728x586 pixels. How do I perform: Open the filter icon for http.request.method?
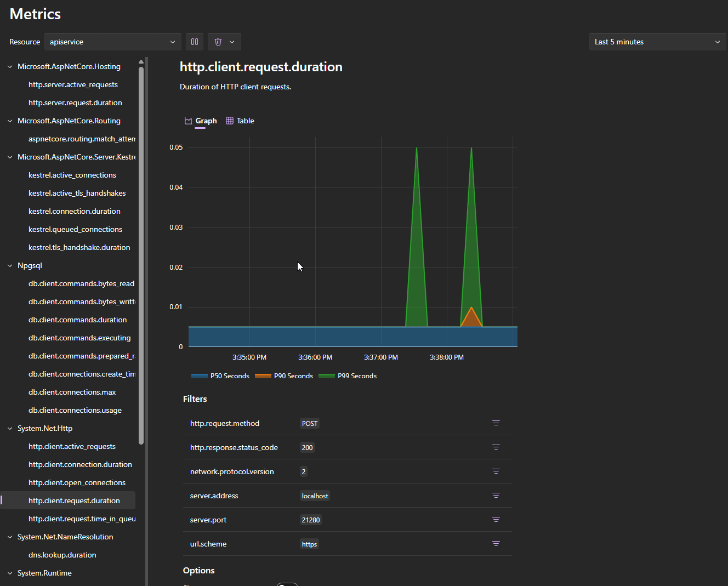click(x=496, y=423)
